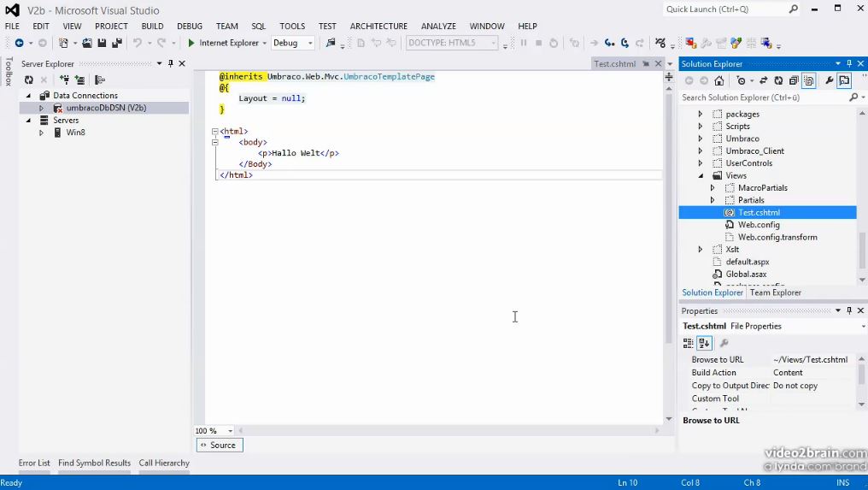Viewport: 868px width, 490px height.
Task: Click the Undo arrow in toolbar
Action: tap(138, 43)
